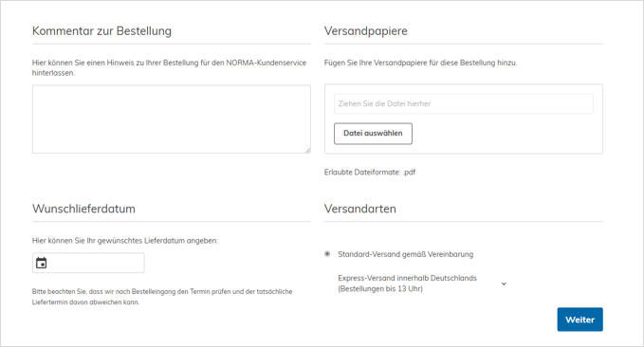Click the 'Erlaubte Dateiformate: .pdf' note
The image size is (644, 347).
coord(370,172)
